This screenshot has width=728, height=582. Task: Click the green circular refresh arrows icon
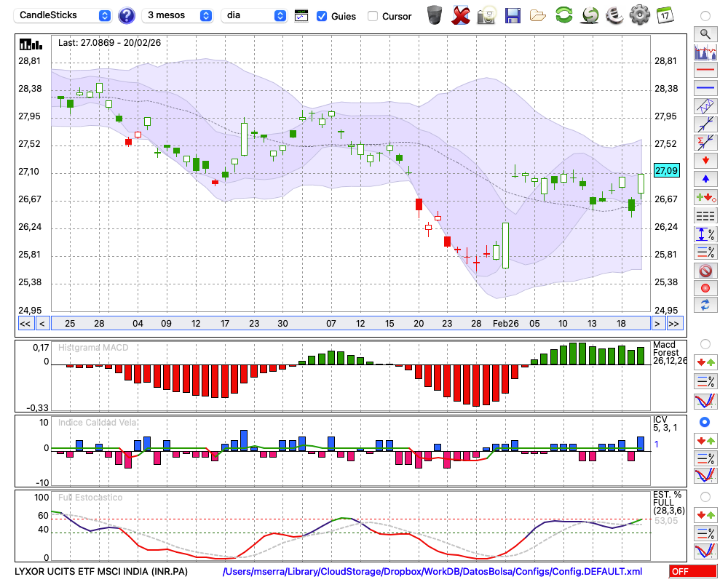(563, 15)
